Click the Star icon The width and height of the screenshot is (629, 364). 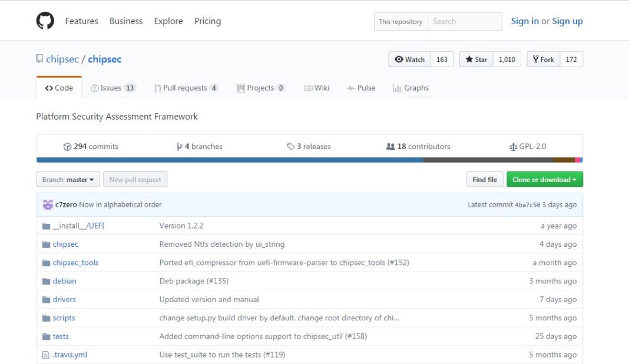(x=469, y=59)
